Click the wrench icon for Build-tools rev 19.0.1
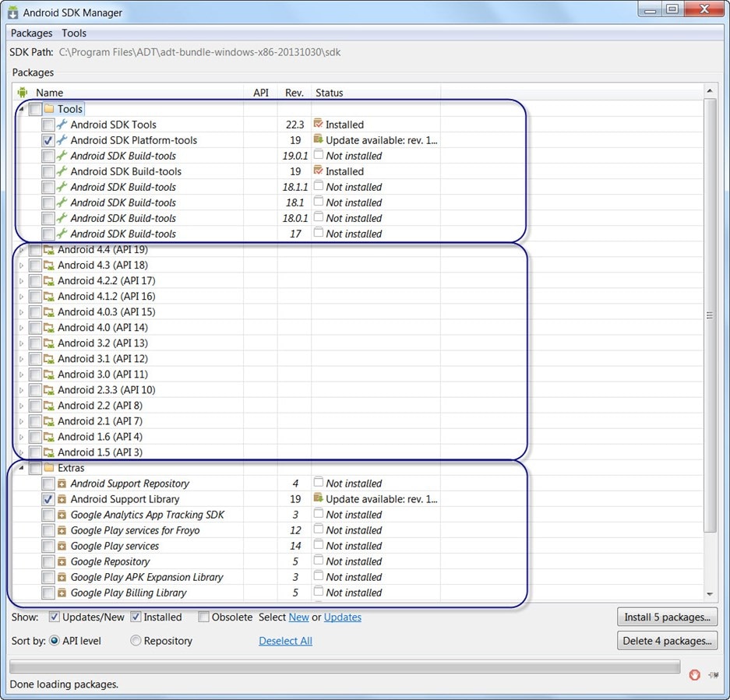Image resolution: width=730 pixels, height=700 pixels. pos(62,156)
